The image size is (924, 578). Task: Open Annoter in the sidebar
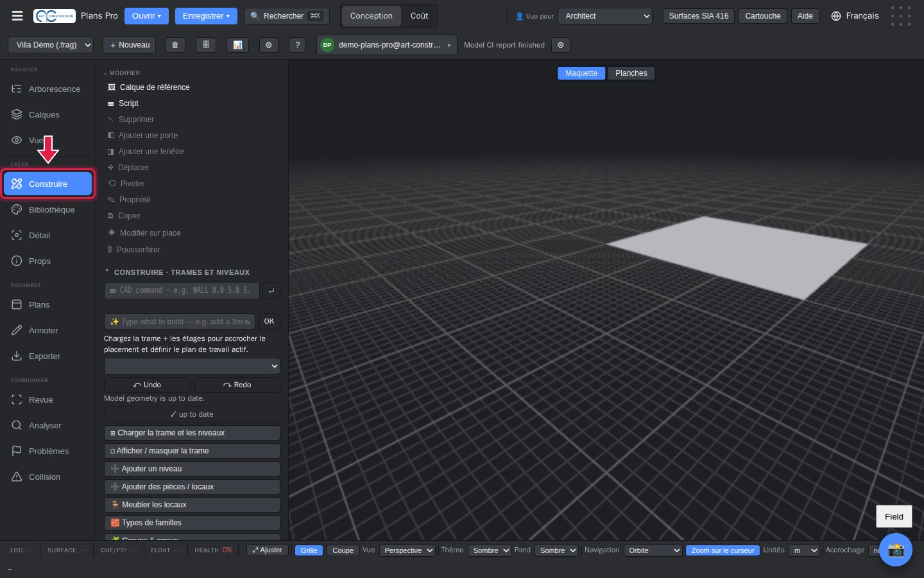(47, 331)
